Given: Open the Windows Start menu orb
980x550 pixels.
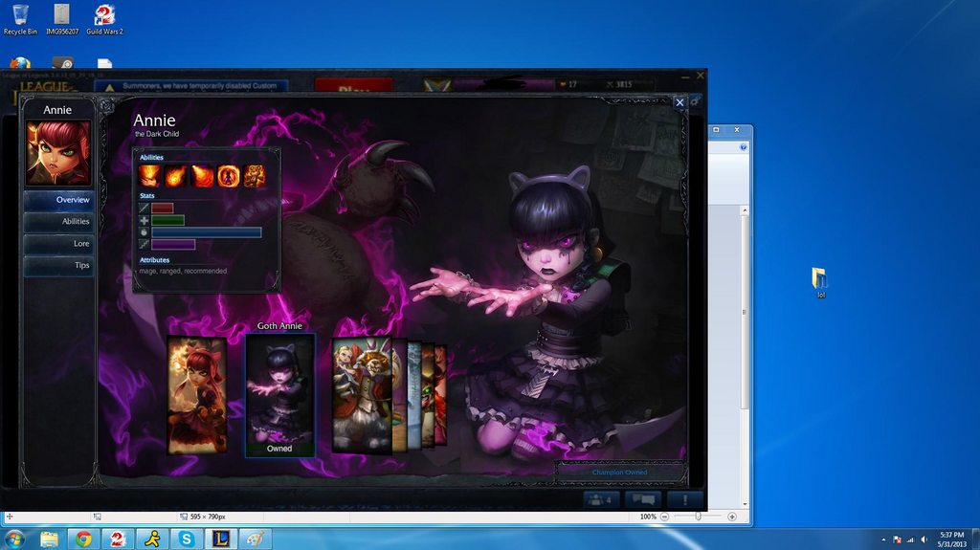Looking at the screenshot, I should click(13, 539).
